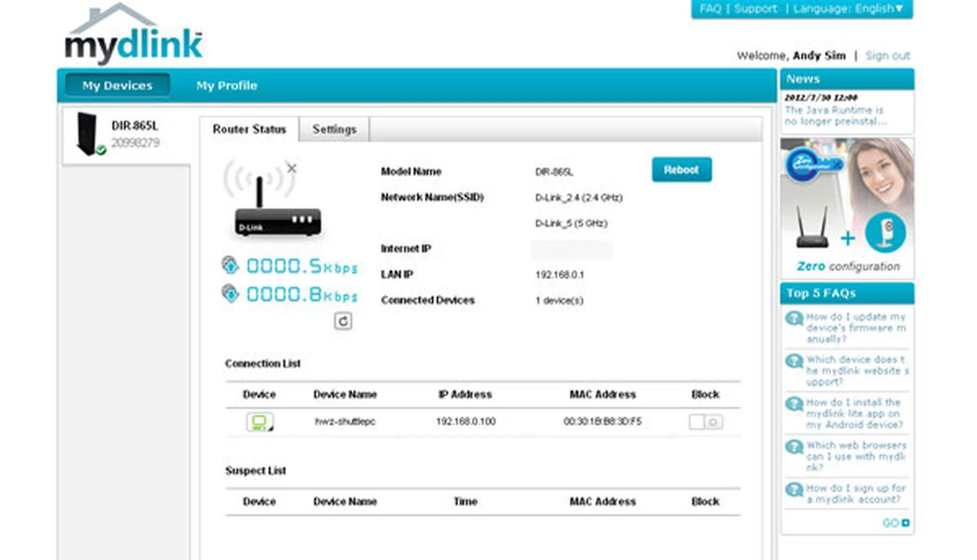Viewport: 977px width, 560px height.
Task: Click the green computer device icon
Action: click(x=260, y=422)
